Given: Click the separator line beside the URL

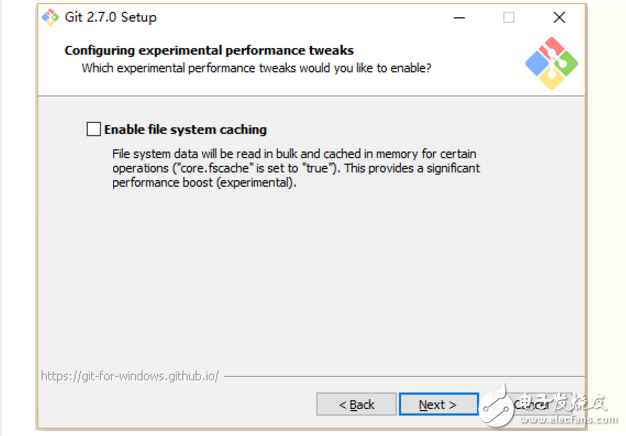Looking at the screenshot, I should pyautogui.click(x=400, y=378).
